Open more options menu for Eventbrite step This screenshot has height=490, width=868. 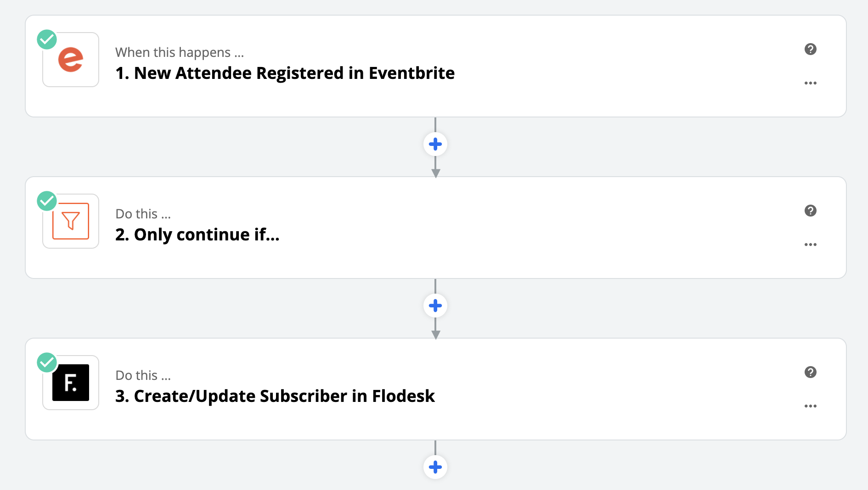[811, 83]
